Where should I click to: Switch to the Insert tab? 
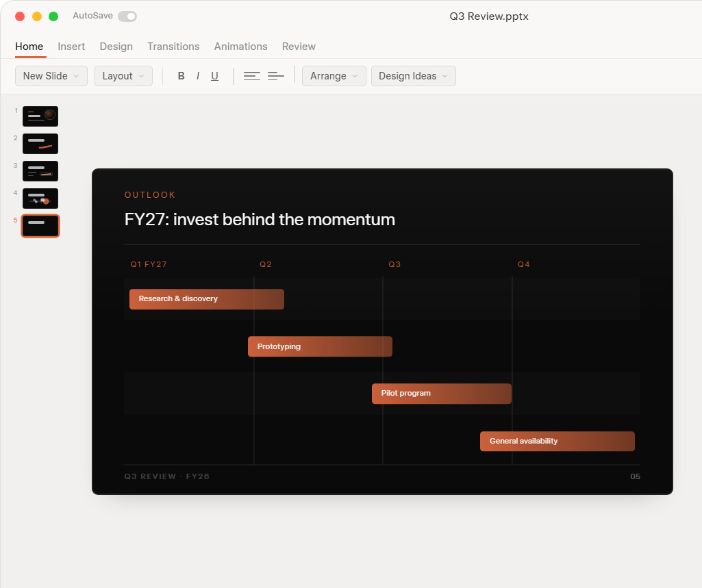71,47
